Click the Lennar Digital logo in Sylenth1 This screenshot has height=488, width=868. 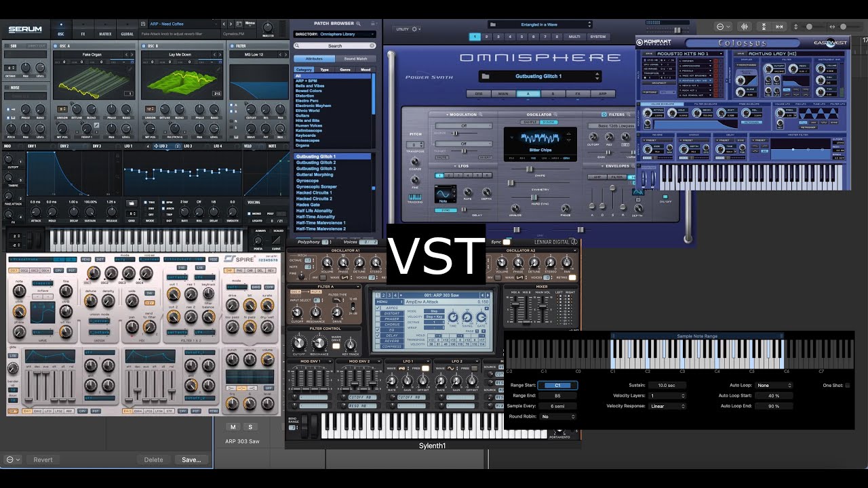(x=555, y=242)
